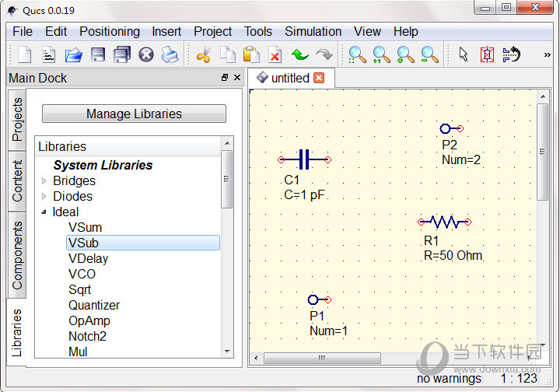This screenshot has width=560, height=392.
Task: Zoom to 1:1 scale
Action: 381,55
